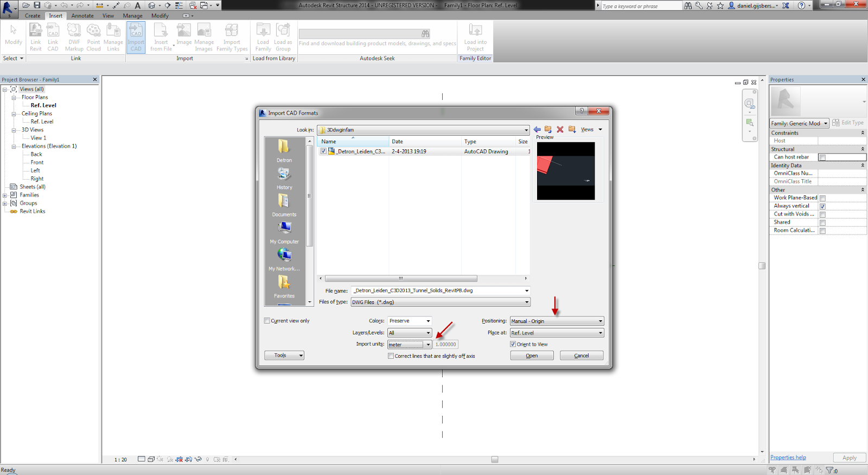Screen dimensions: 868x475
Task: Click the Link Revit ribbon icon
Action: tap(36, 37)
